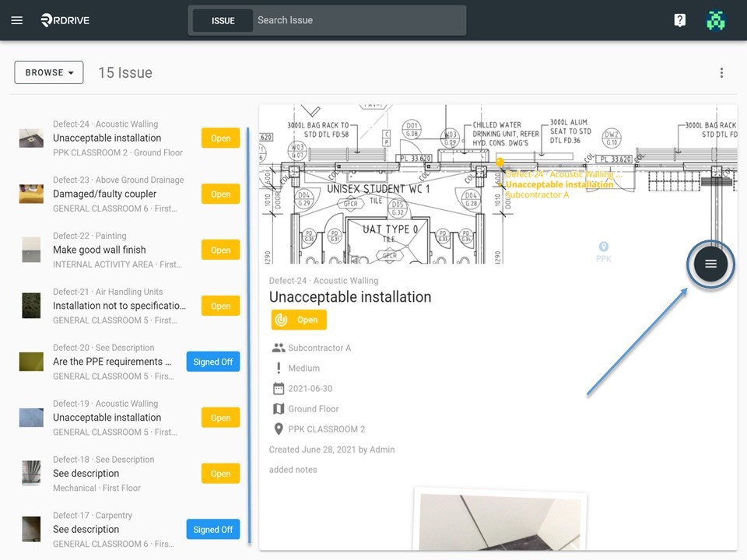Open the help question mark icon

tap(680, 20)
